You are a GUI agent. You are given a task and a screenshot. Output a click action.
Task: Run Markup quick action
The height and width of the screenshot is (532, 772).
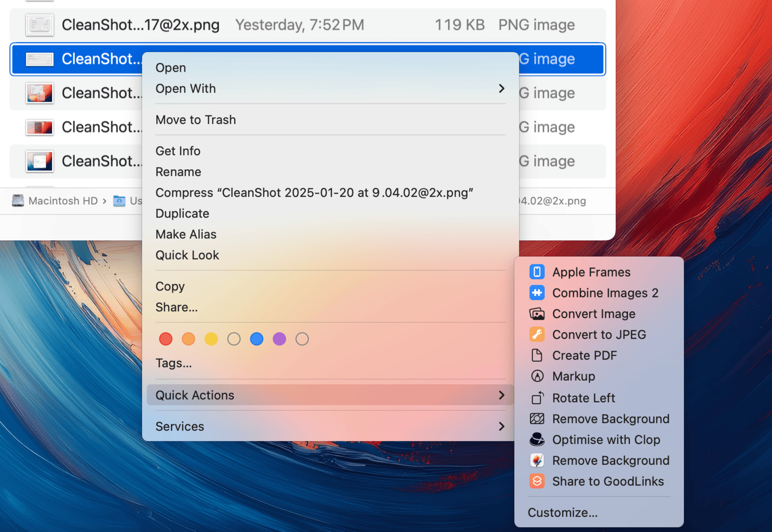[x=599, y=376]
